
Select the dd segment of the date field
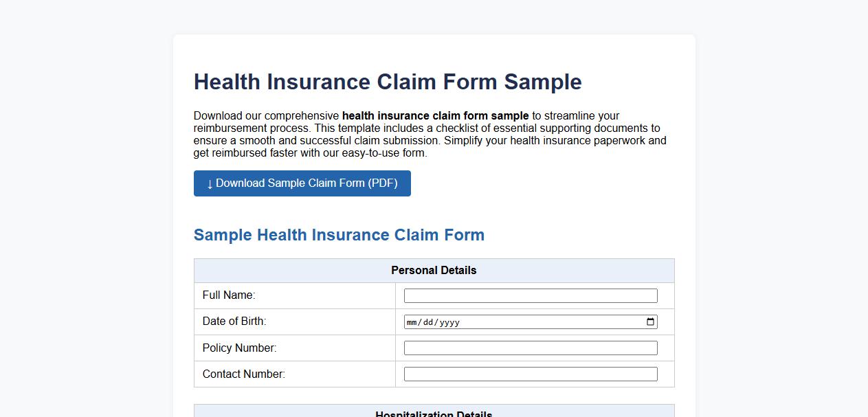427,321
